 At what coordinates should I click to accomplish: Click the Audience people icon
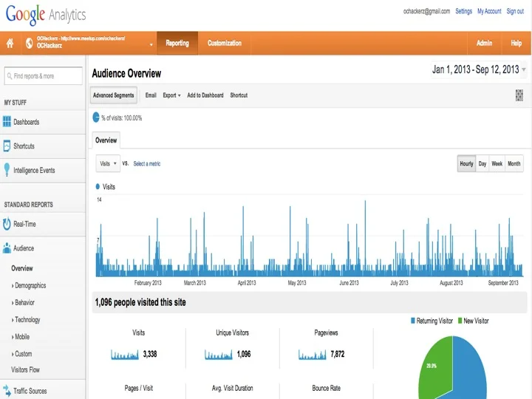pyautogui.click(x=7, y=248)
